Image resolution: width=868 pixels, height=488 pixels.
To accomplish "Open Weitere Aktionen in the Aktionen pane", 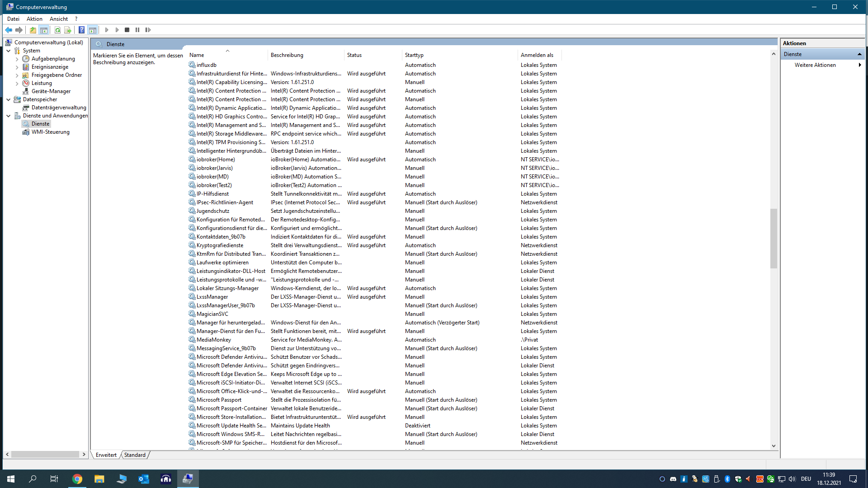I will point(816,65).
